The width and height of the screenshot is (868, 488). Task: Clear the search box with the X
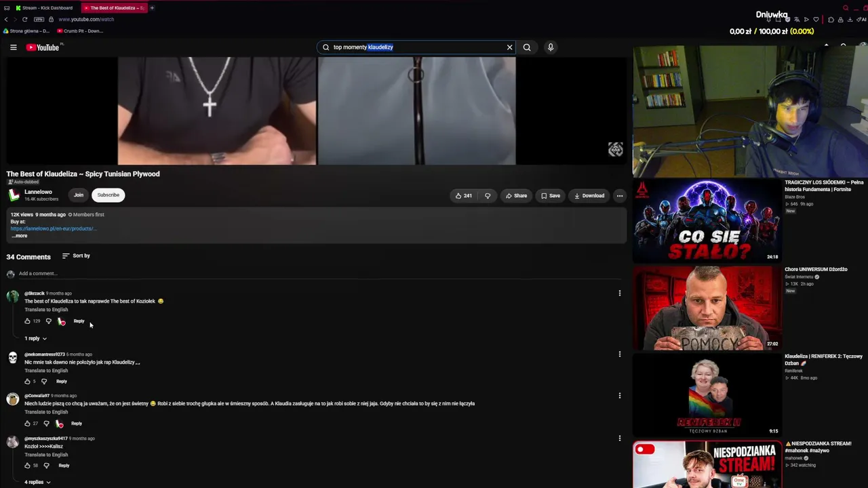point(509,47)
